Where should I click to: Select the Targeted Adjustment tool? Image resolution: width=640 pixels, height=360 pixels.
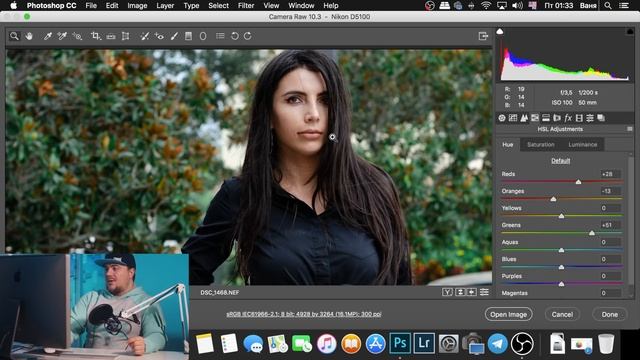(77, 36)
